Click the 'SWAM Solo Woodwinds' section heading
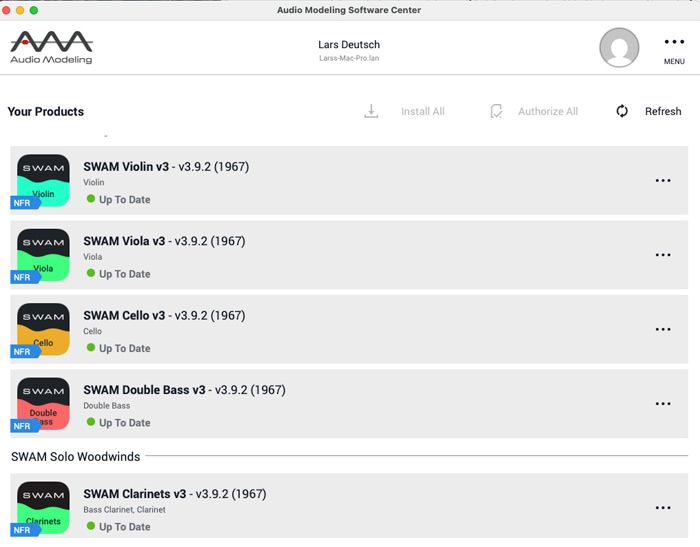 [x=75, y=456]
